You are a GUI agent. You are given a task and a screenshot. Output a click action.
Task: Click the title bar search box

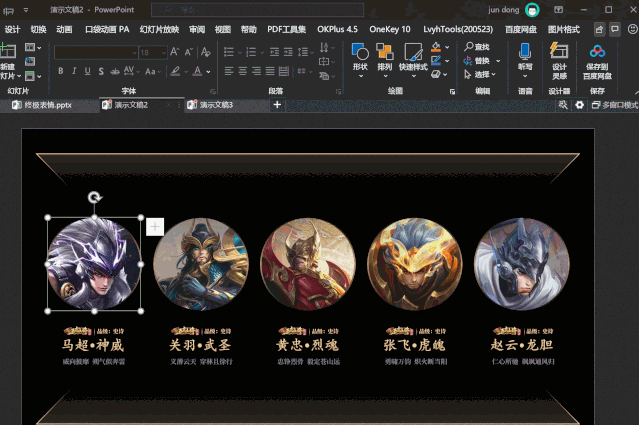coord(258,9)
